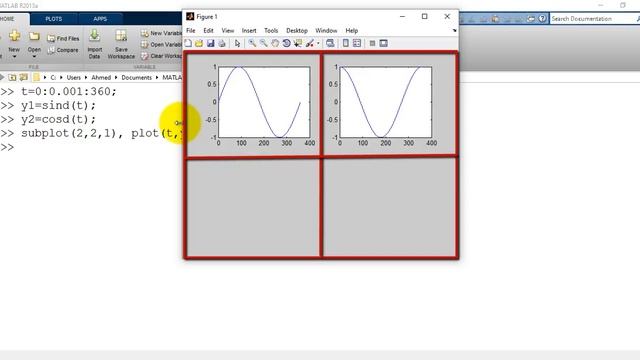The image size is (640, 360).
Task: Click the dock figure arrow at menu bar end
Action: pyautogui.click(x=454, y=31)
